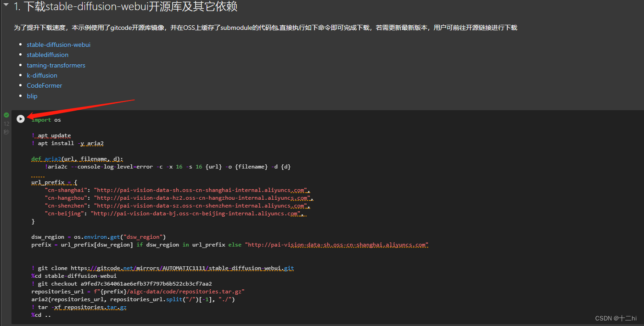Click section heading '1. 下载stable-diffusion-webui开源库及其它依赖'

[125, 7]
